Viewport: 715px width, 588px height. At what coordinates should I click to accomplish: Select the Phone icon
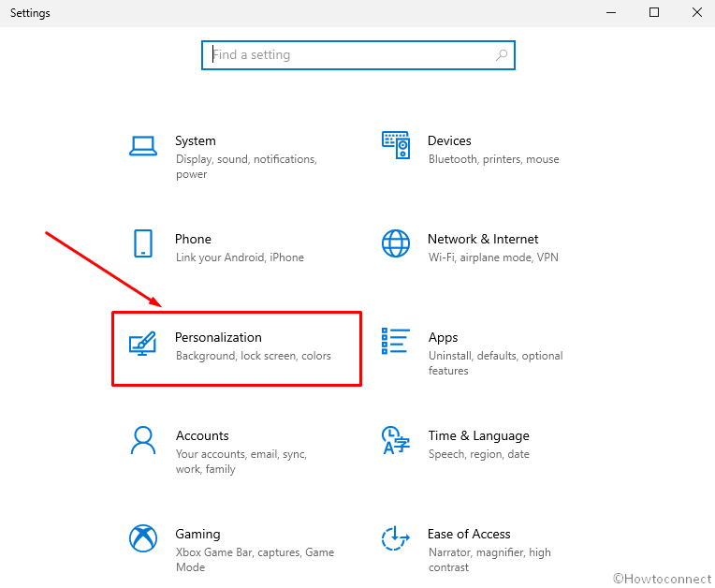coord(143,243)
